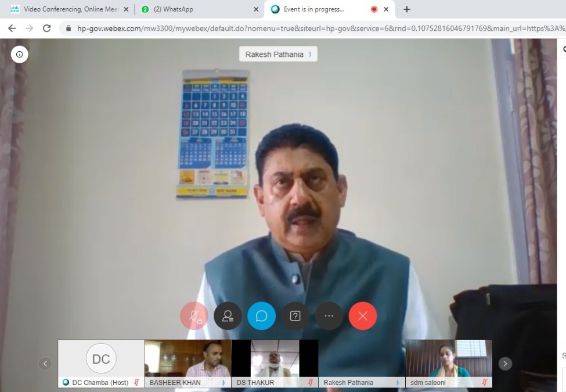Switch to Video Conferencing browser tab
This screenshot has height=392, width=566.
69,9
